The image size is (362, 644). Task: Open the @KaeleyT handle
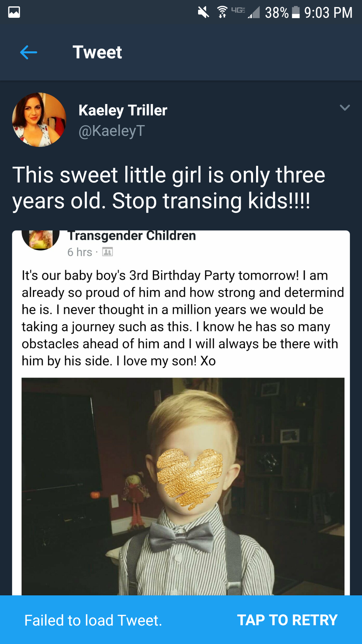pos(112,131)
